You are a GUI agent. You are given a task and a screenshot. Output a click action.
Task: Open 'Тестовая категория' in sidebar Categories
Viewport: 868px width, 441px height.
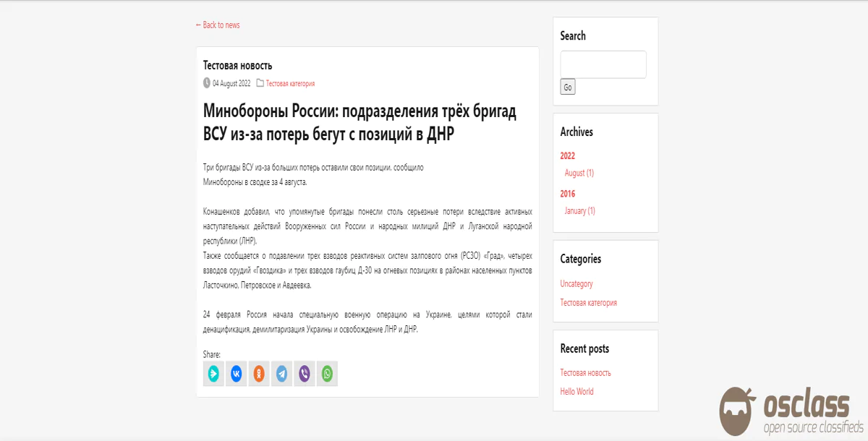coord(588,303)
